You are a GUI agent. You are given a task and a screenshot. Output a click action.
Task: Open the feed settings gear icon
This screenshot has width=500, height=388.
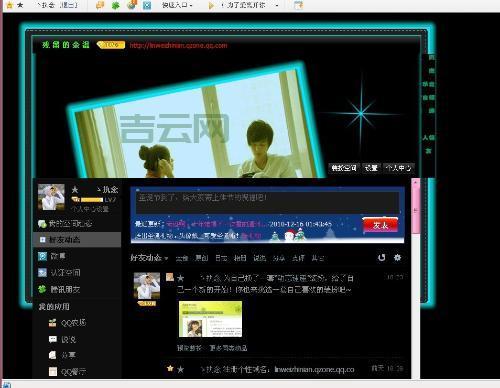point(397,257)
